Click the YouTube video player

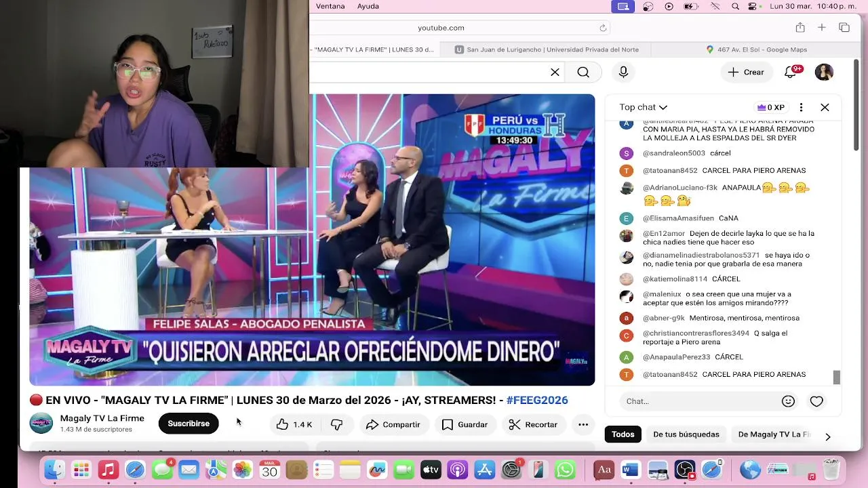coord(312,240)
